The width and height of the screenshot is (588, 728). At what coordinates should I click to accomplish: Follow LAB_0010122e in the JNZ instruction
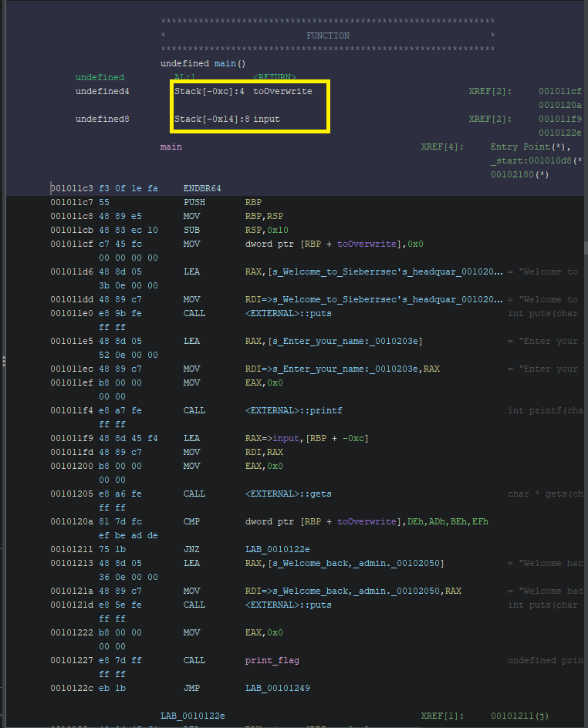point(277,549)
